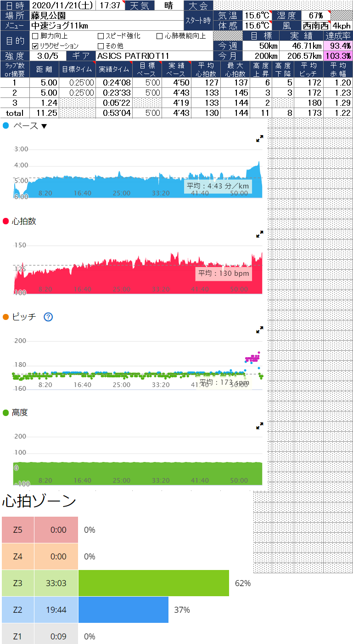
Task: Expand the pace chart to fullscreen
Action: (x=259, y=138)
